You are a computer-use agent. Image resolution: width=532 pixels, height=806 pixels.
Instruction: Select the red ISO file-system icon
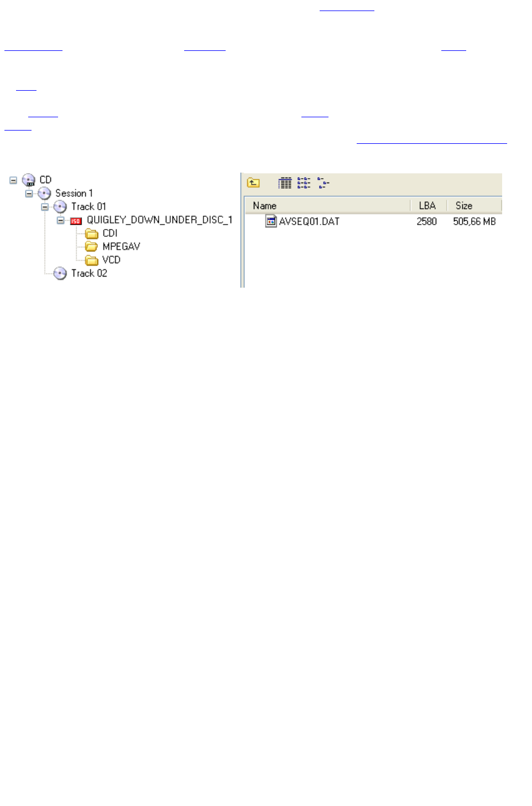pyautogui.click(x=76, y=221)
